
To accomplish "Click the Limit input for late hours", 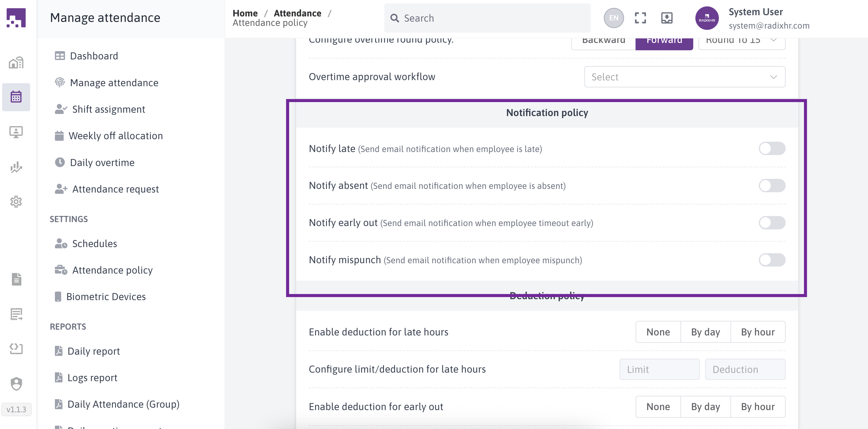I will click(x=659, y=369).
